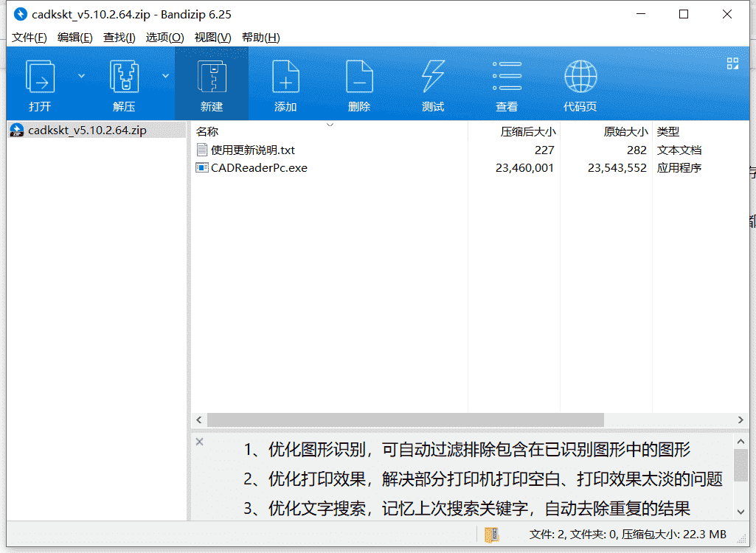Open the 帮助(H) menu
Image resolution: width=756 pixels, height=553 pixels.
coord(261,38)
